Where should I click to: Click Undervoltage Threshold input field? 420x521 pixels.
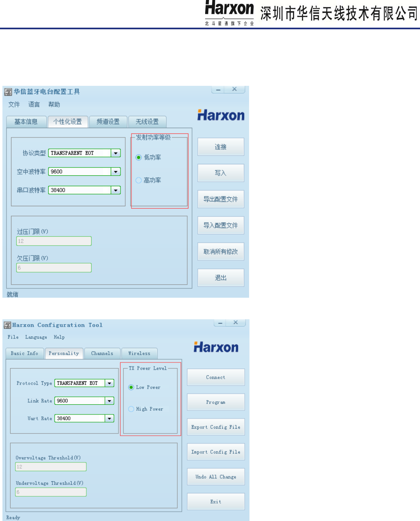(51, 492)
